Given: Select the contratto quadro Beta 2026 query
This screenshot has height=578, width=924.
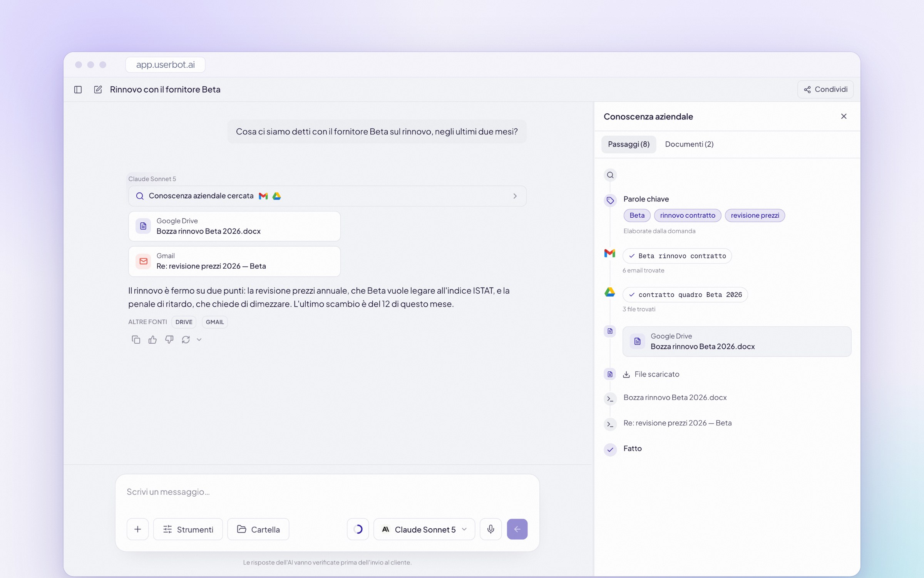Looking at the screenshot, I should point(685,295).
